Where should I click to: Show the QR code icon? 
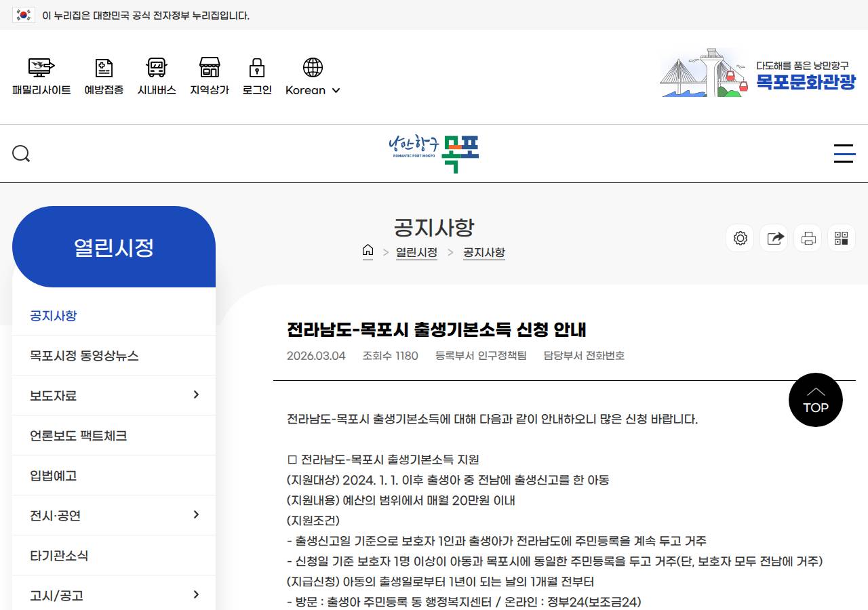(x=842, y=238)
